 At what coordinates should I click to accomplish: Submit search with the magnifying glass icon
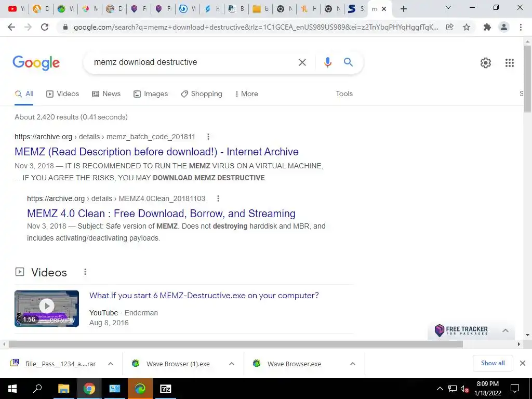click(x=348, y=62)
